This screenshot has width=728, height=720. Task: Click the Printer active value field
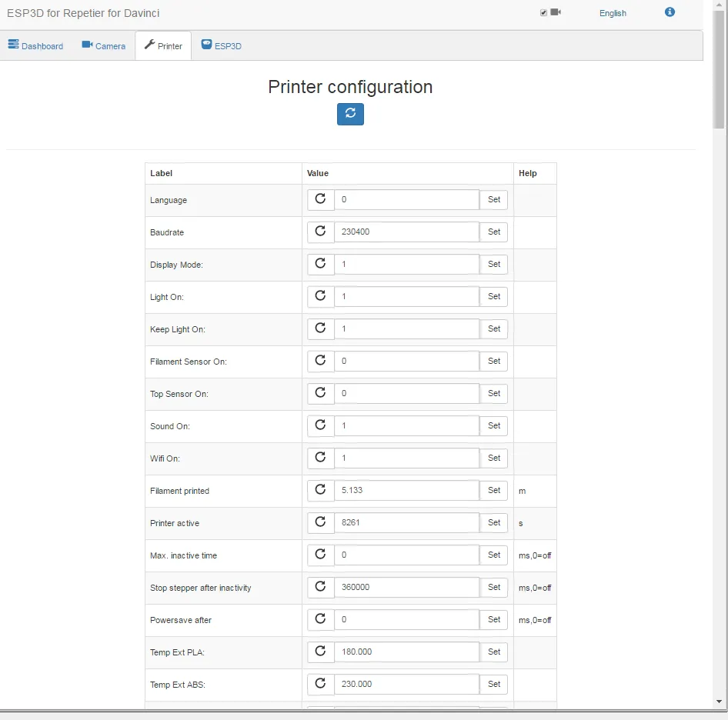[406, 522]
